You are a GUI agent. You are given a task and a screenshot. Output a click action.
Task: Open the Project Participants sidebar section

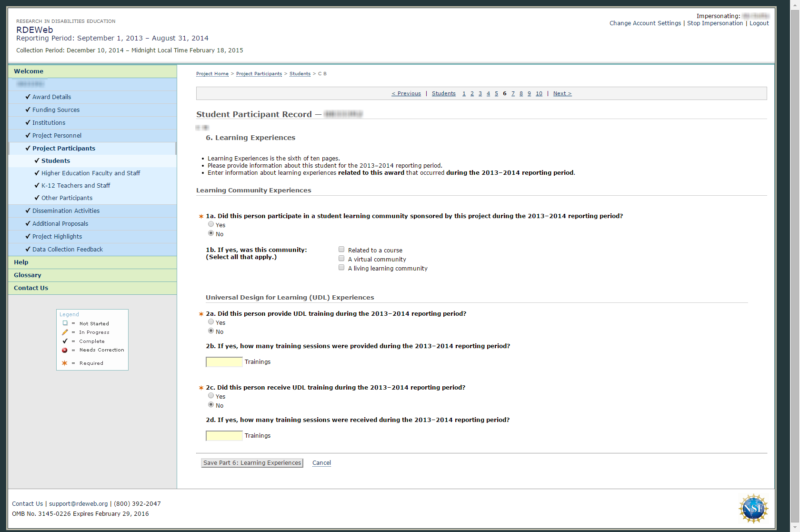point(64,149)
